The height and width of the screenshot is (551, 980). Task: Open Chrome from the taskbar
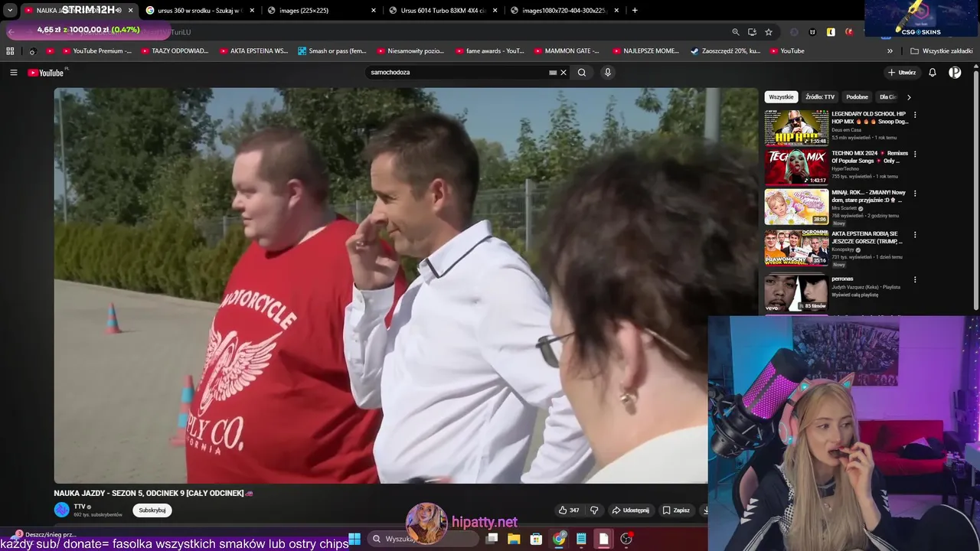559,539
